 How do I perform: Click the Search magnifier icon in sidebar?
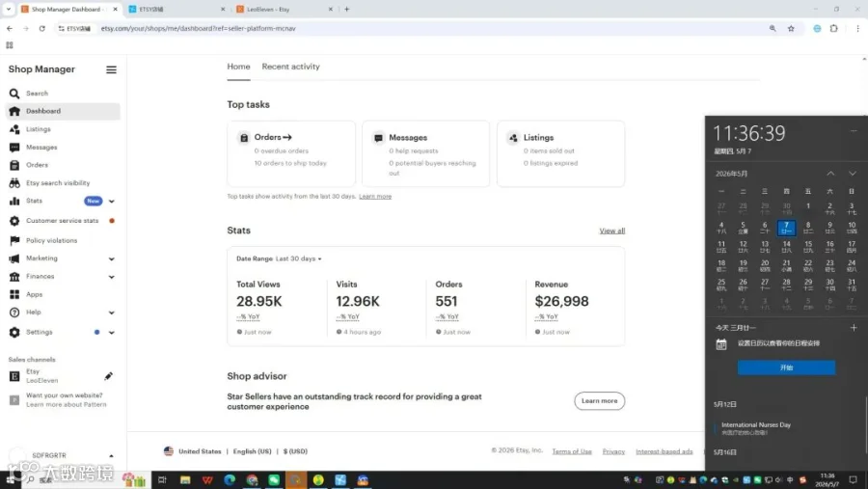pyautogui.click(x=14, y=94)
